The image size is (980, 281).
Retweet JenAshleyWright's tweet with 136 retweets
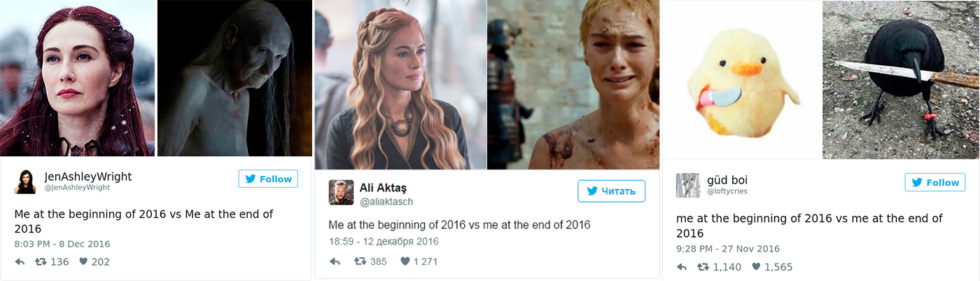41,261
